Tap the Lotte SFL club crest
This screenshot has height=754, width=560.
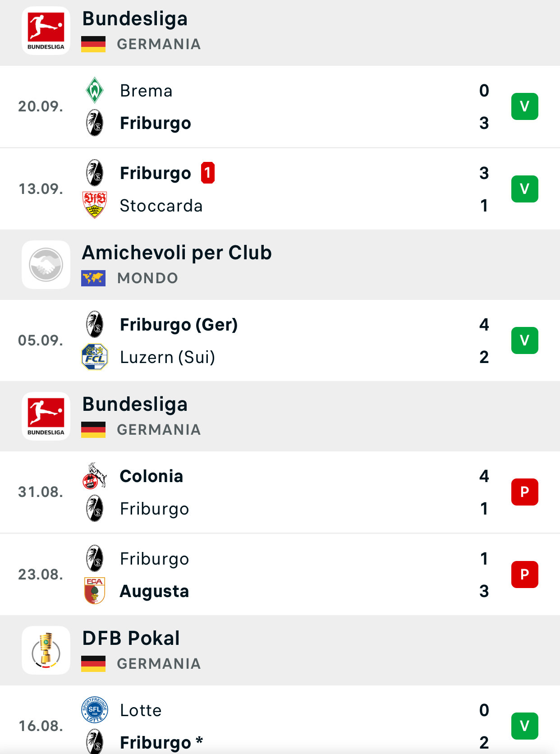(95, 710)
